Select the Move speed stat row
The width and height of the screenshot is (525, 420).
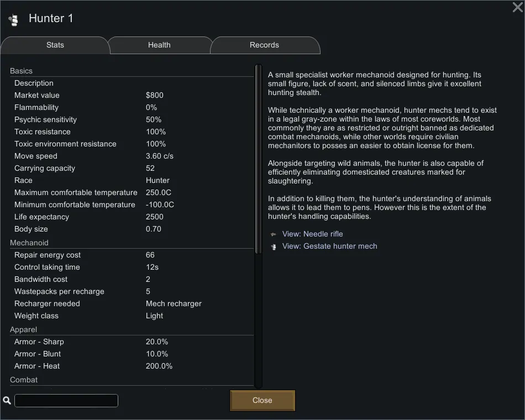[x=133, y=156]
